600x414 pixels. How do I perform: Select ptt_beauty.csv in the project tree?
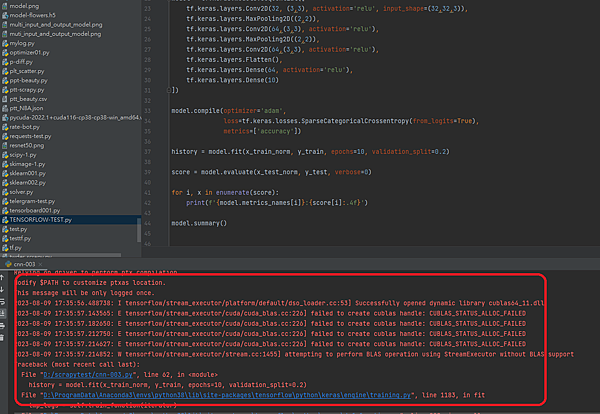point(28,99)
